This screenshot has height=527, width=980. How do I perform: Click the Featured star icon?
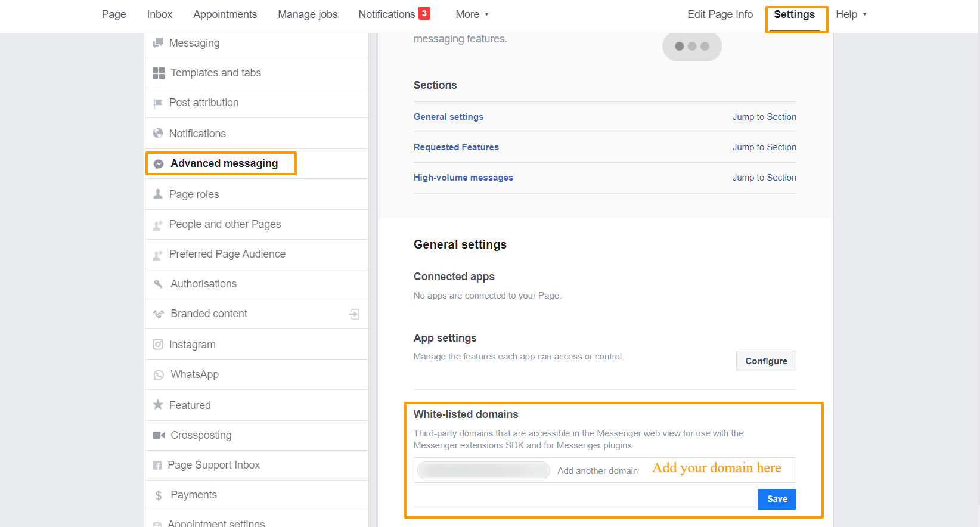coord(158,405)
